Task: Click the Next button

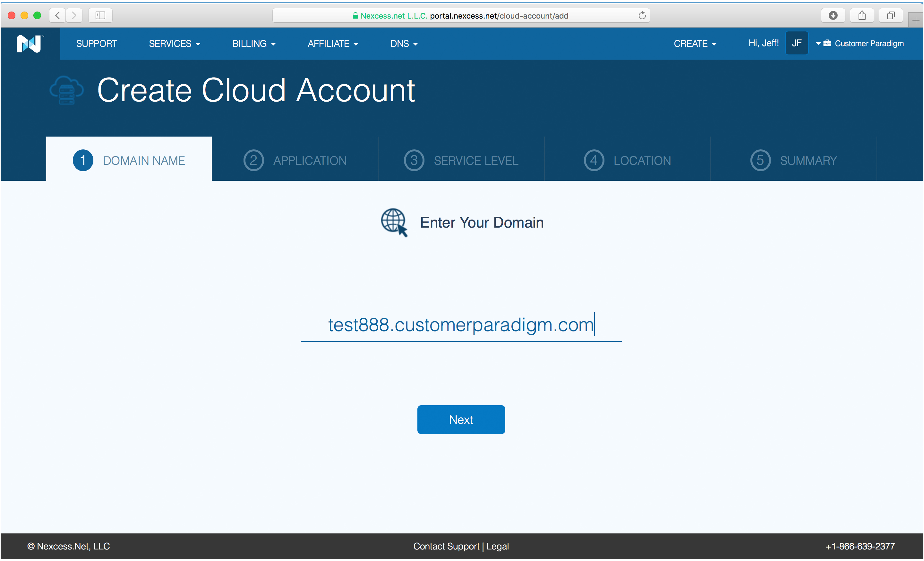Action: click(461, 419)
